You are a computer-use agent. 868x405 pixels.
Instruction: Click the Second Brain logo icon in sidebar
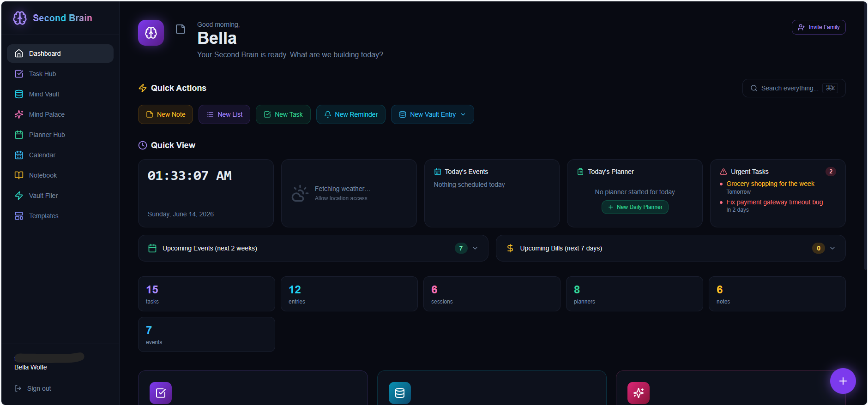point(20,18)
